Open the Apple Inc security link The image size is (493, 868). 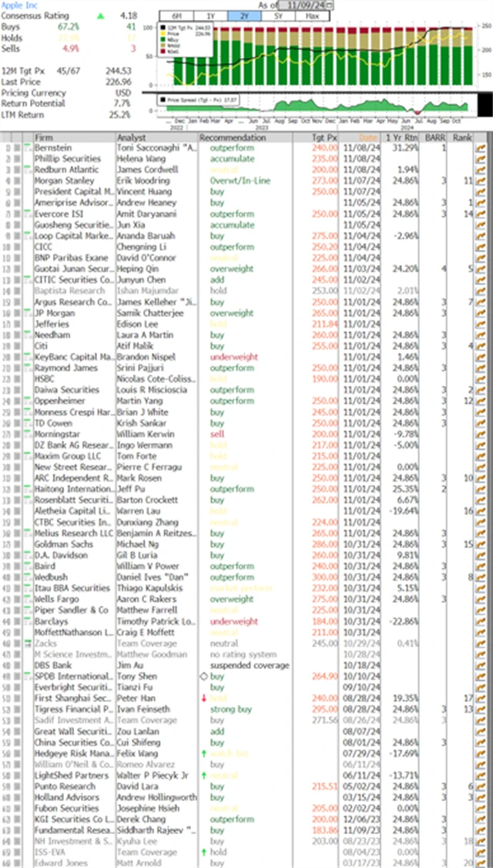[x=23, y=5]
